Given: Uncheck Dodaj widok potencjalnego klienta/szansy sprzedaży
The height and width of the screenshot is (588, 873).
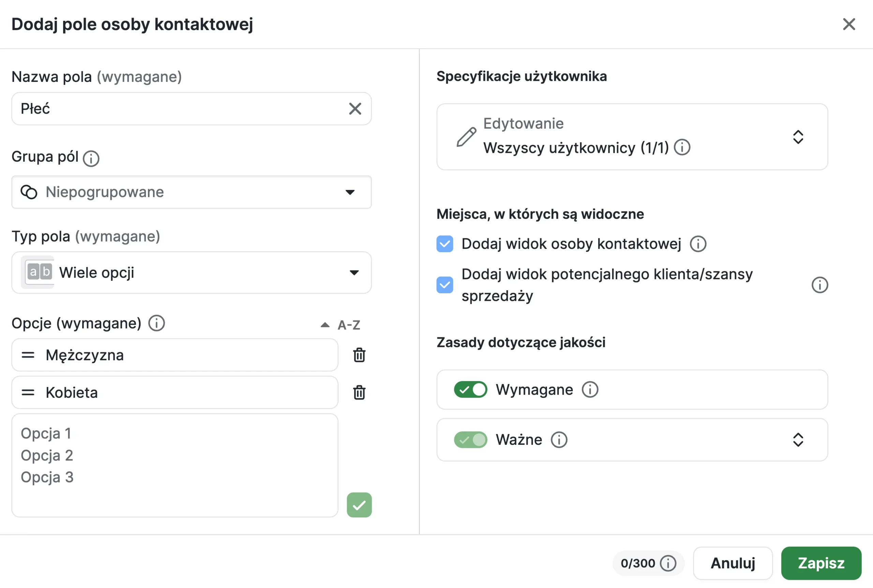Looking at the screenshot, I should tap(445, 285).
